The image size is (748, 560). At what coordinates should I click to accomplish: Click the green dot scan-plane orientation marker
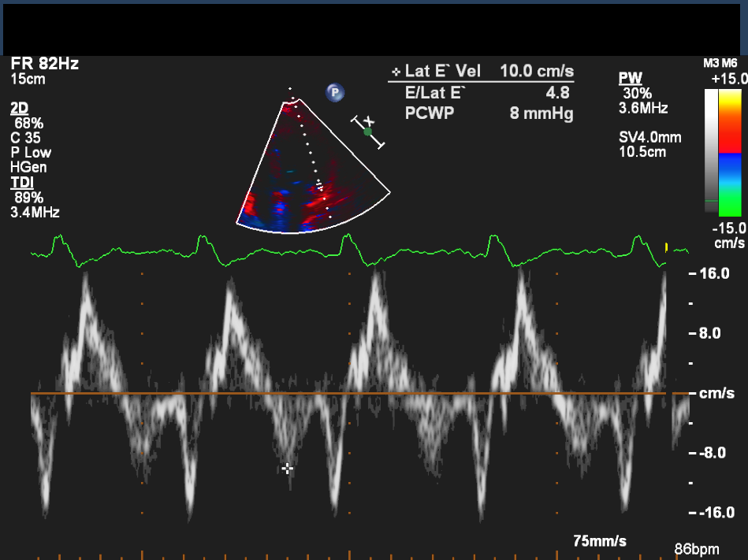coord(367,132)
